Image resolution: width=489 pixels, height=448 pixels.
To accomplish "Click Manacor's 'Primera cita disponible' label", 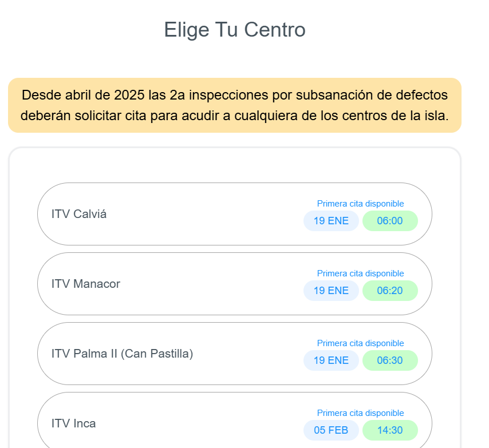I will click(x=360, y=273).
